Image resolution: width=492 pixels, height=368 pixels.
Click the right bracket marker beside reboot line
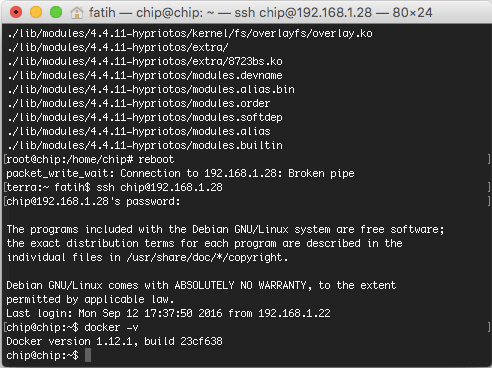tap(489, 159)
